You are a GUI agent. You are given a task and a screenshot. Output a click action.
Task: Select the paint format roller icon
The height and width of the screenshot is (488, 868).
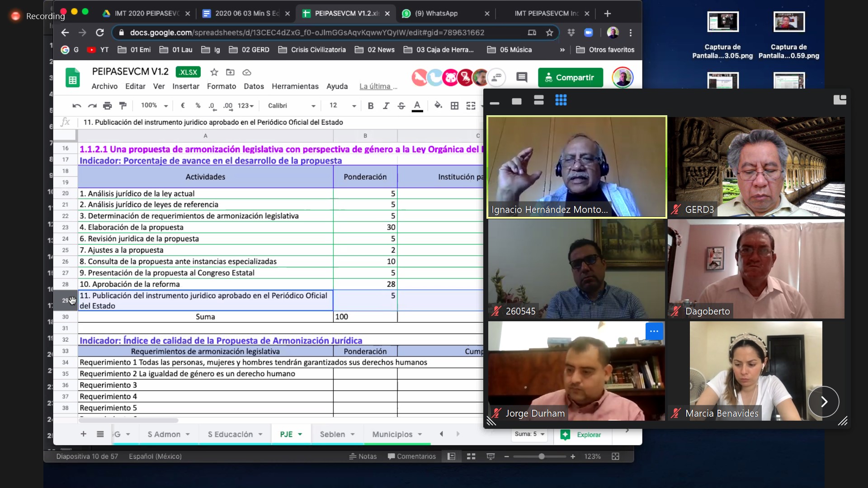[x=123, y=106]
